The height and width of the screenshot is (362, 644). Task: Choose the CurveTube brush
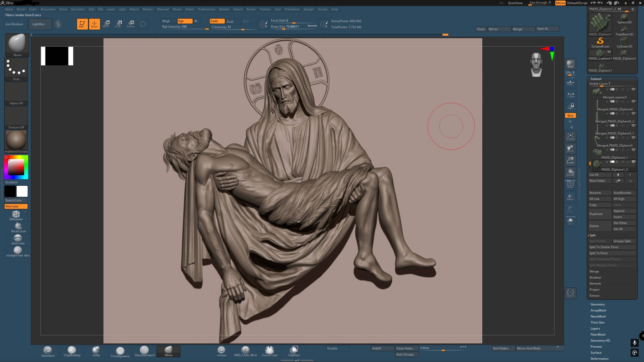(270, 351)
